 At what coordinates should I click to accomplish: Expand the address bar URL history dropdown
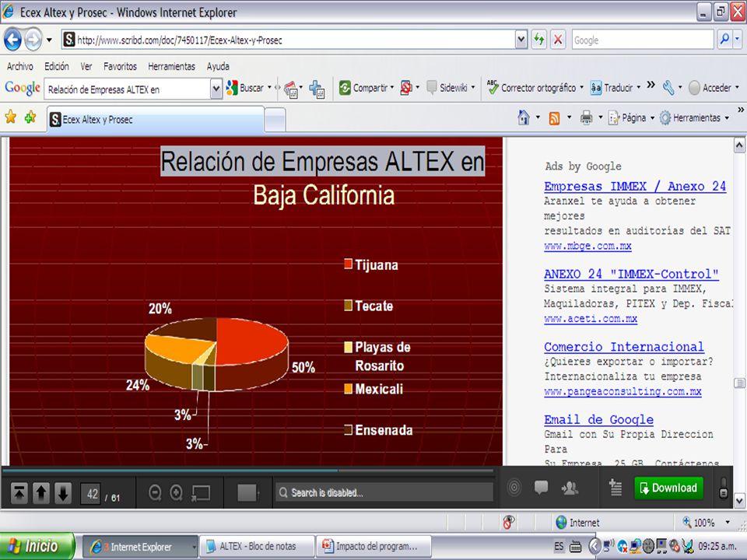click(x=521, y=40)
